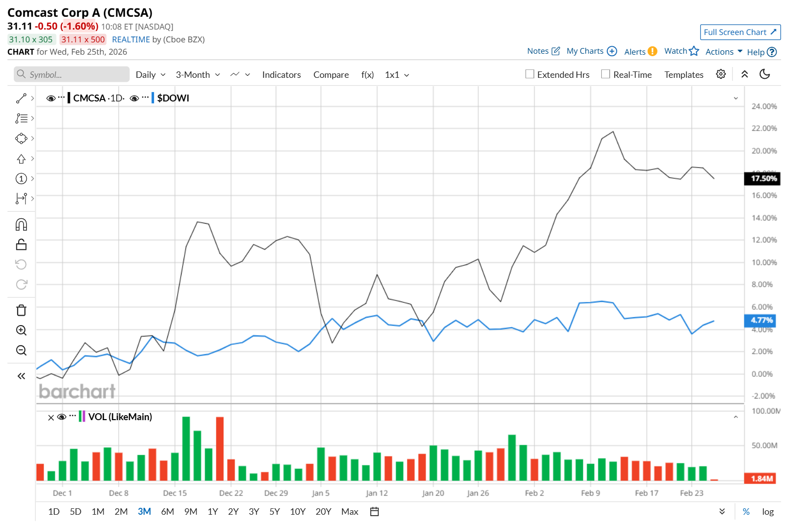
Task: Toggle log scale mode
Action: (768, 512)
